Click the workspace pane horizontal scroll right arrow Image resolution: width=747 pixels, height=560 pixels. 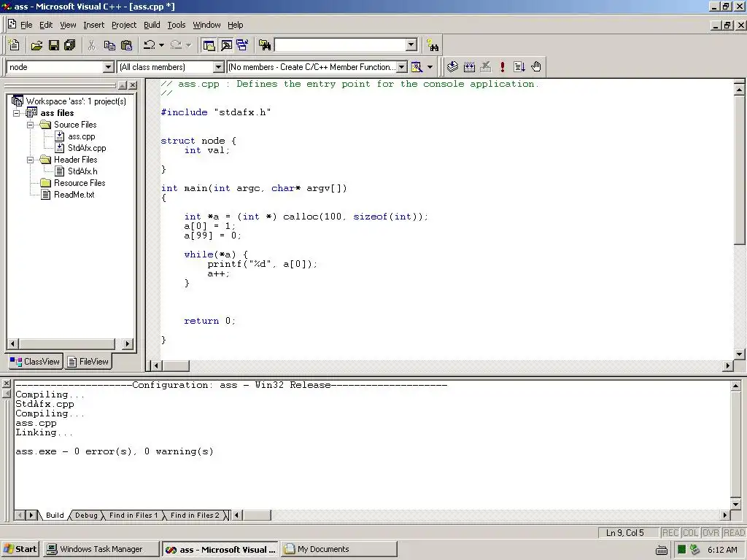click(127, 343)
